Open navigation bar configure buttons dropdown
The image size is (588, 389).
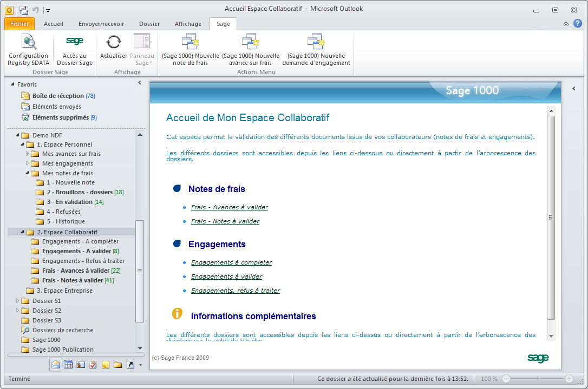click(140, 365)
